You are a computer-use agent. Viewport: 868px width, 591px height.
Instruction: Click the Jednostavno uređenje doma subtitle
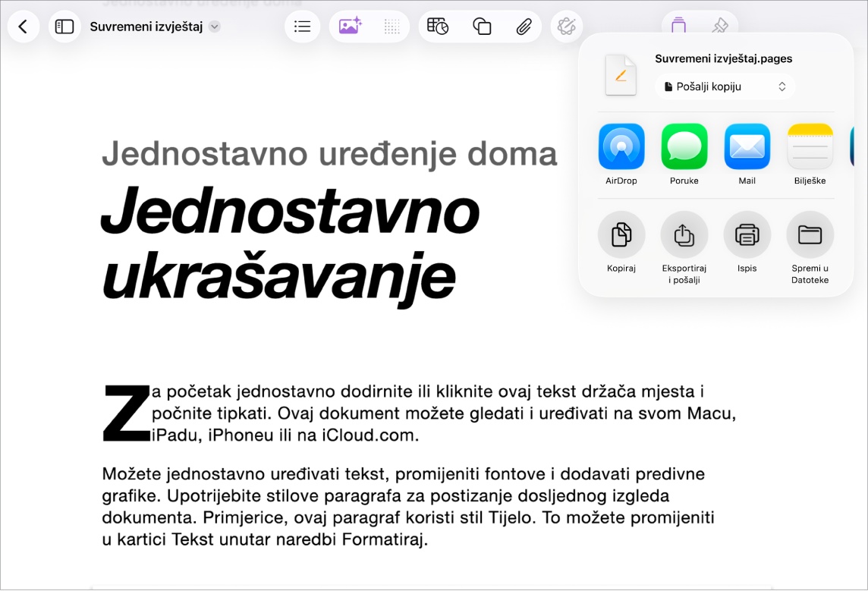point(329,153)
